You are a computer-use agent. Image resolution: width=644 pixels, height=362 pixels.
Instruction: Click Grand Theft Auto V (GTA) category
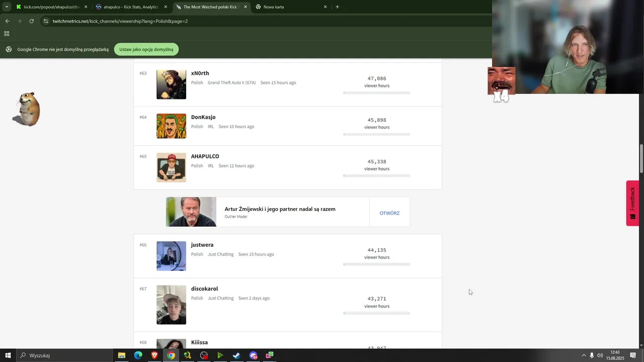pos(231,82)
